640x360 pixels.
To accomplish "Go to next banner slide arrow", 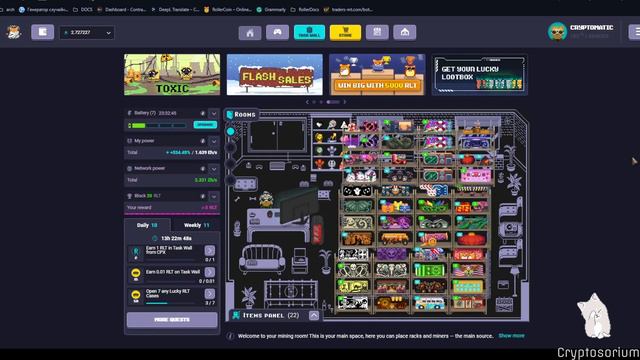I will click(345, 102).
